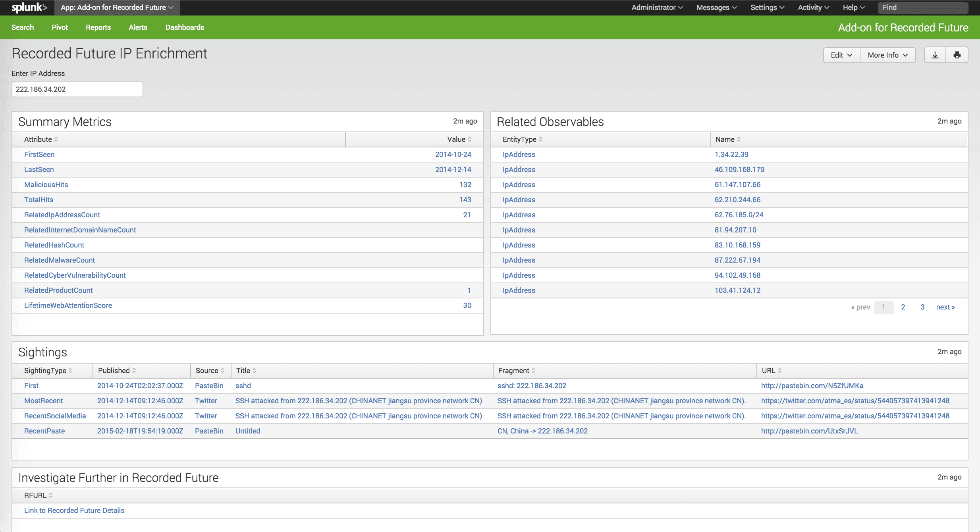Open Link to Recorded Future Details
The height and width of the screenshot is (532, 980).
click(74, 511)
